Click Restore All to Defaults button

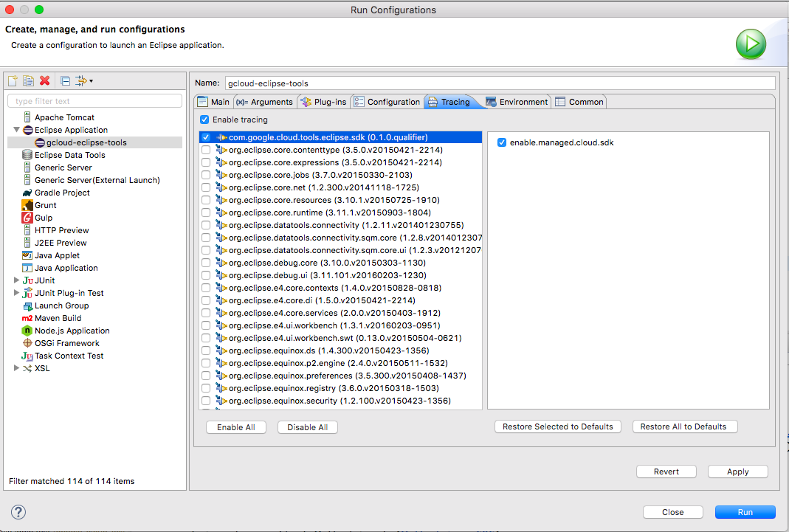(685, 426)
